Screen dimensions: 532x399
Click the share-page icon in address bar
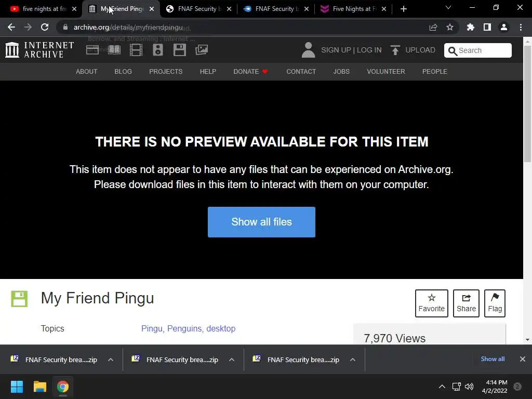point(433,28)
